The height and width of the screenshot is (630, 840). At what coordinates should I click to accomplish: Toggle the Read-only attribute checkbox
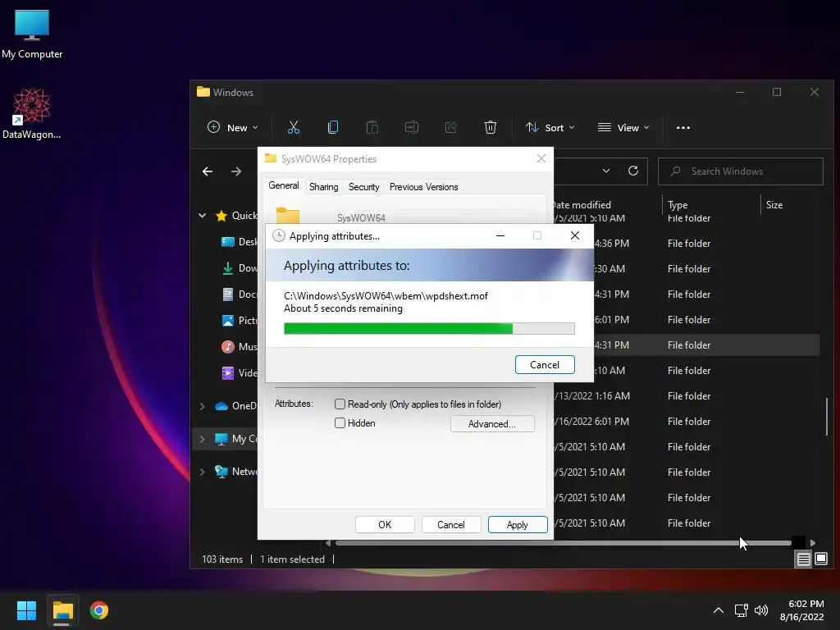click(340, 404)
